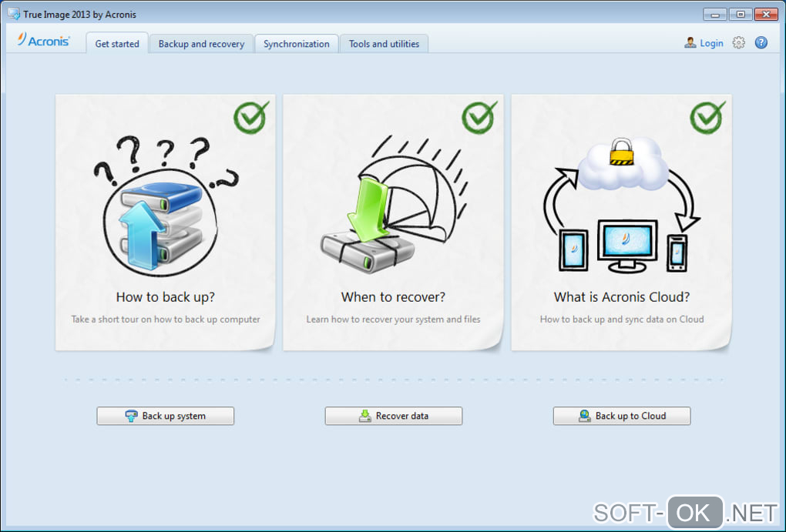The width and height of the screenshot is (786, 532).
Task: Click the green checkmark on Acronis Cloud card
Action: tap(707, 117)
